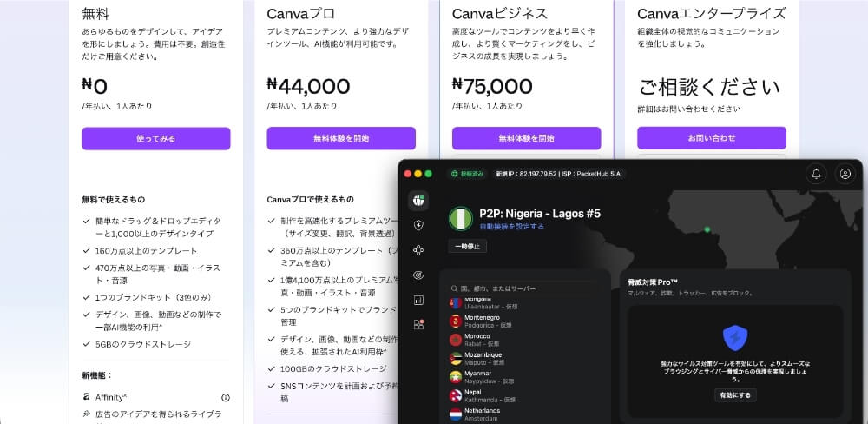This screenshot has height=424, width=868.
Task: Open the VPN globe icon in NordVPN sidebar
Action: click(418, 200)
